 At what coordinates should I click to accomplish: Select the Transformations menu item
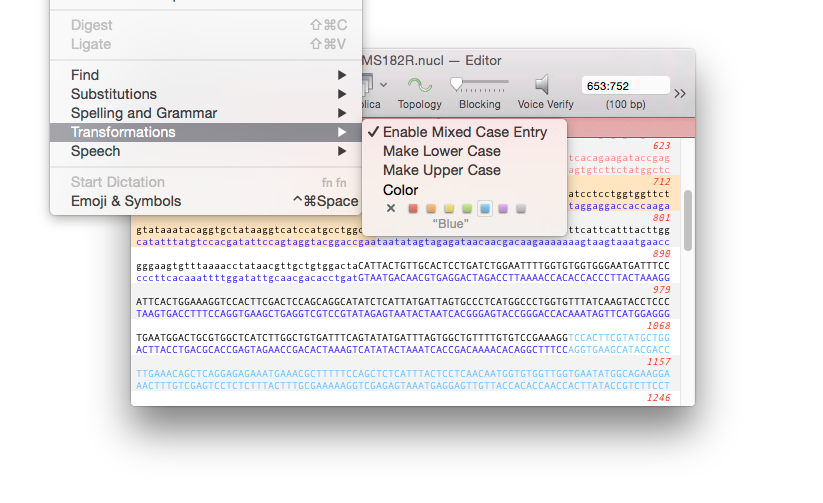[x=206, y=132]
